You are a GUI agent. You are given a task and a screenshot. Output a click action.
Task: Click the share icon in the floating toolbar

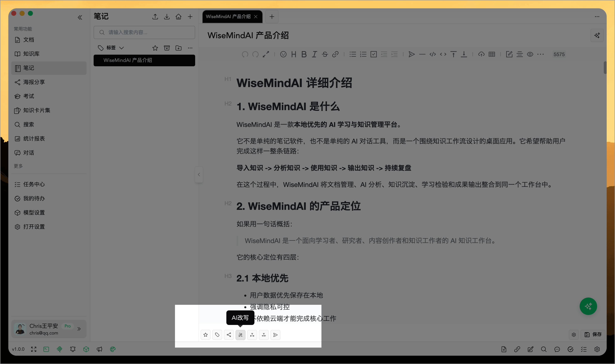(229, 335)
